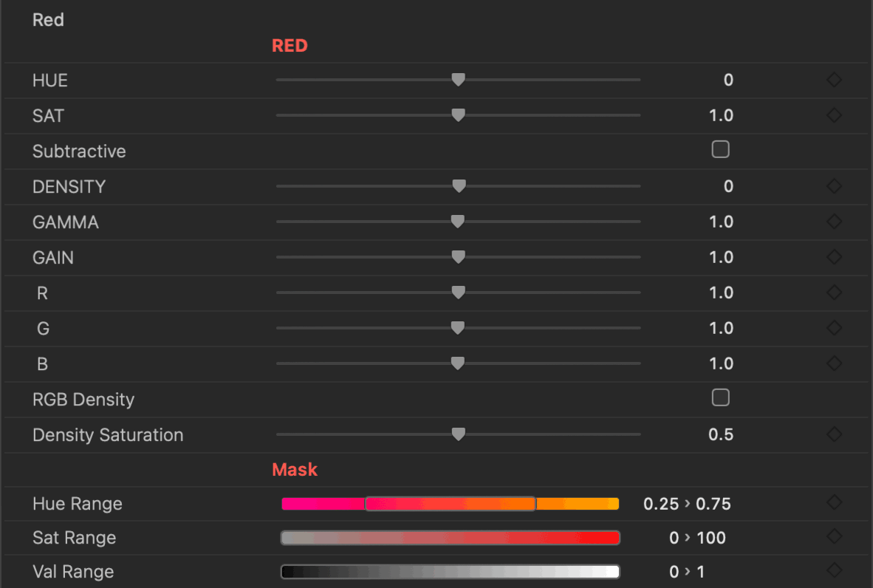873x588 pixels.
Task: Add keyframe on the Density Saturation row
Action: pyautogui.click(x=833, y=434)
